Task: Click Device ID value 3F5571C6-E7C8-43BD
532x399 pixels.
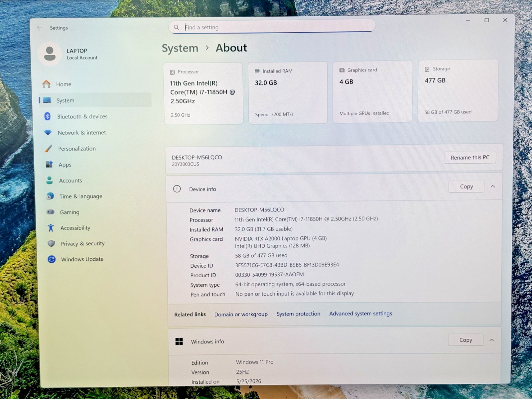Action: point(287,265)
